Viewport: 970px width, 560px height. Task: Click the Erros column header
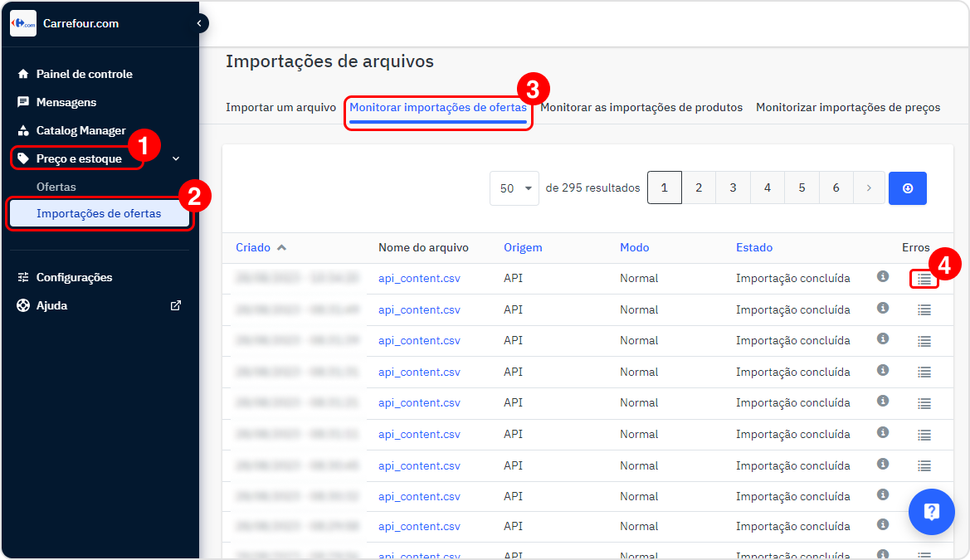[915, 247]
